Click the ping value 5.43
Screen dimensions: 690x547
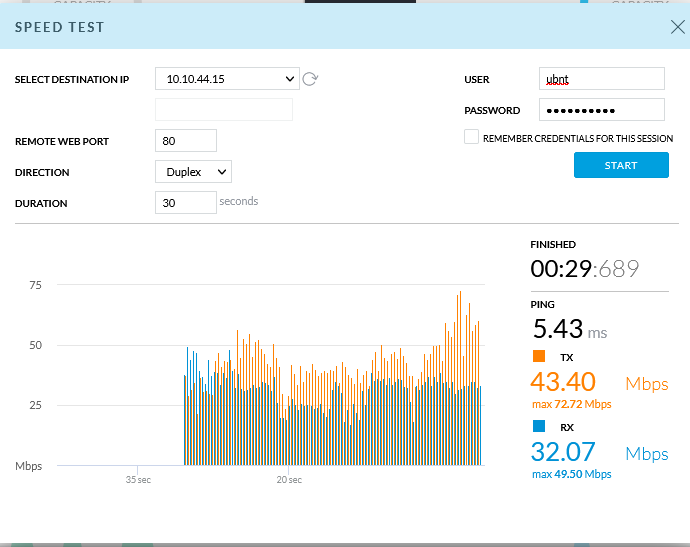coord(558,329)
